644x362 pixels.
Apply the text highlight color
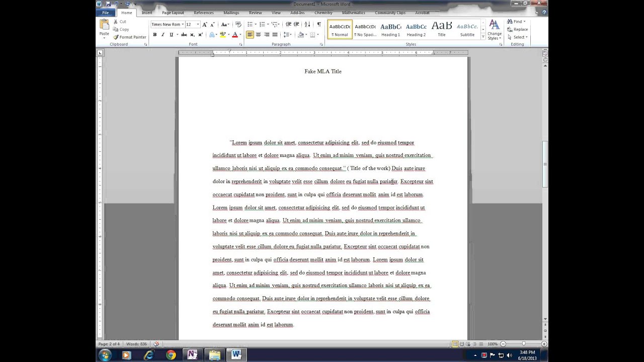(223, 35)
